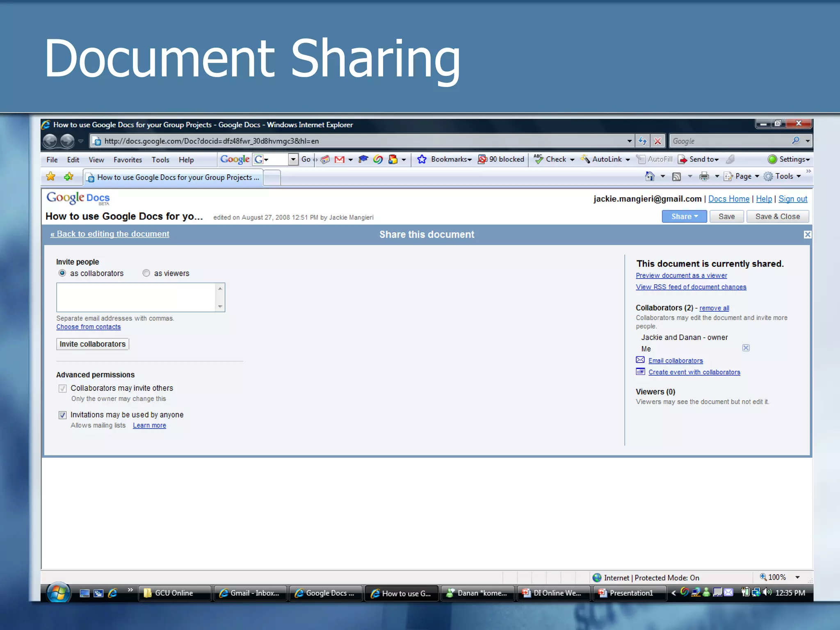
Task: Click the Save button
Action: pyautogui.click(x=726, y=217)
